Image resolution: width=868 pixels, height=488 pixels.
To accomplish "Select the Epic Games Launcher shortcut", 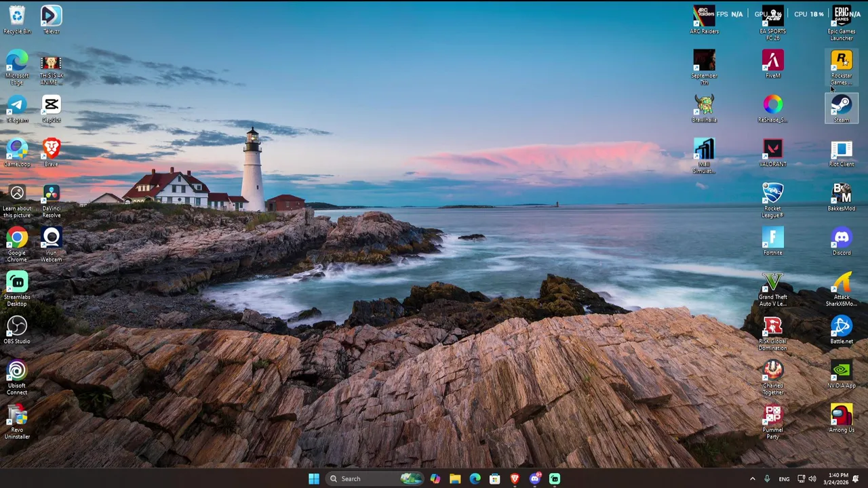I will 842,24.
